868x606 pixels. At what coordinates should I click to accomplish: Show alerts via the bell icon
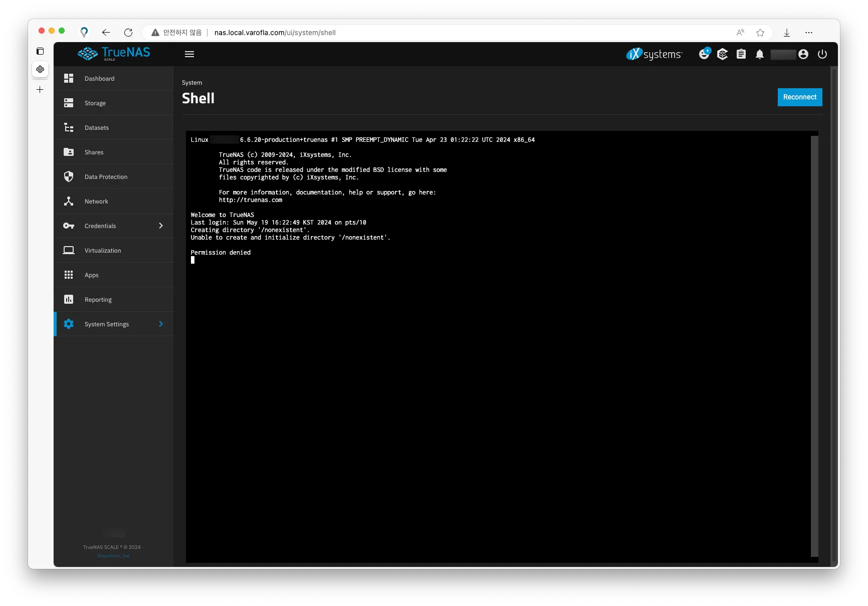[760, 54]
